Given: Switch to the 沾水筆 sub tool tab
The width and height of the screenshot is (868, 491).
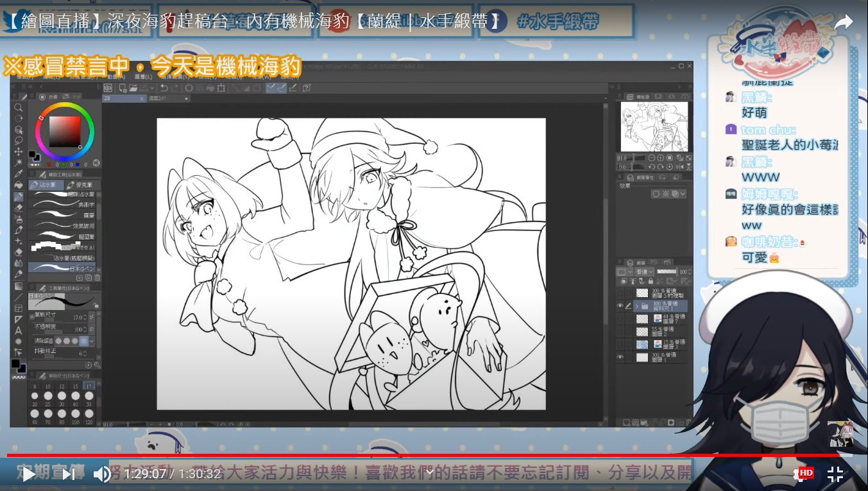Looking at the screenshot, I should pyautogui.click(x=46, y=185).
